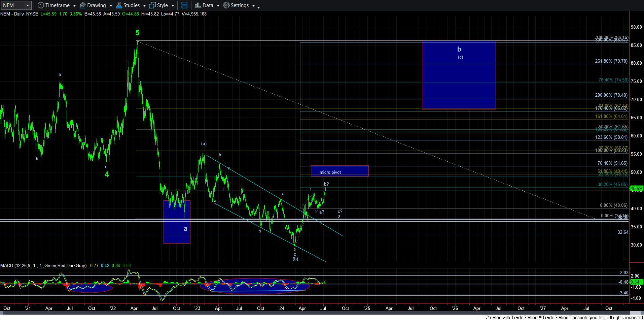The image size is (644, 320).
Task: Expand the Studies dropdown arrow
Action: [144, 6]
